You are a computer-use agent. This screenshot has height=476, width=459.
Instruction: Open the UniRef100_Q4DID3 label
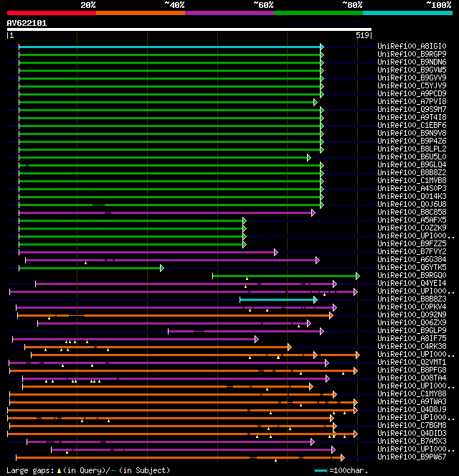412,433
